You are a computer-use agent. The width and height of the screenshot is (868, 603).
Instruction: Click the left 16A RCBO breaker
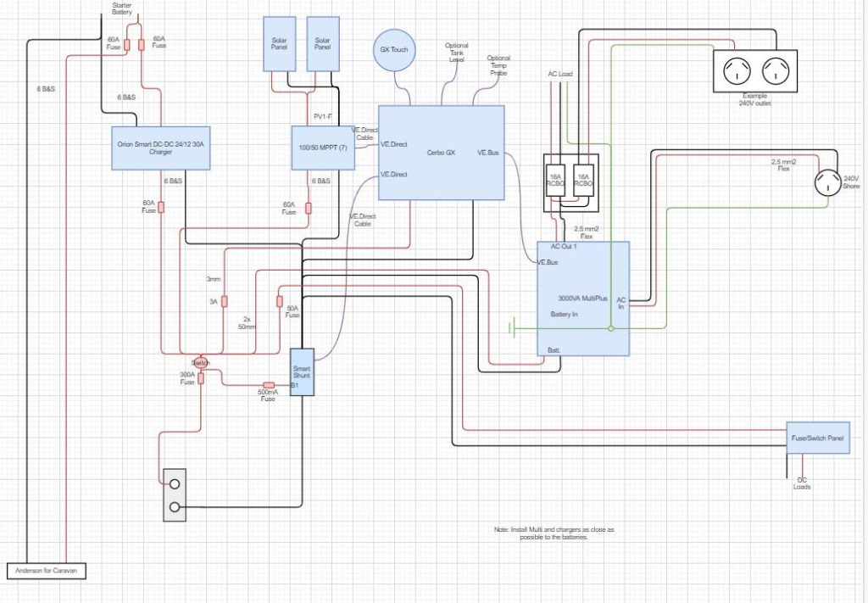tap(555, 180)
